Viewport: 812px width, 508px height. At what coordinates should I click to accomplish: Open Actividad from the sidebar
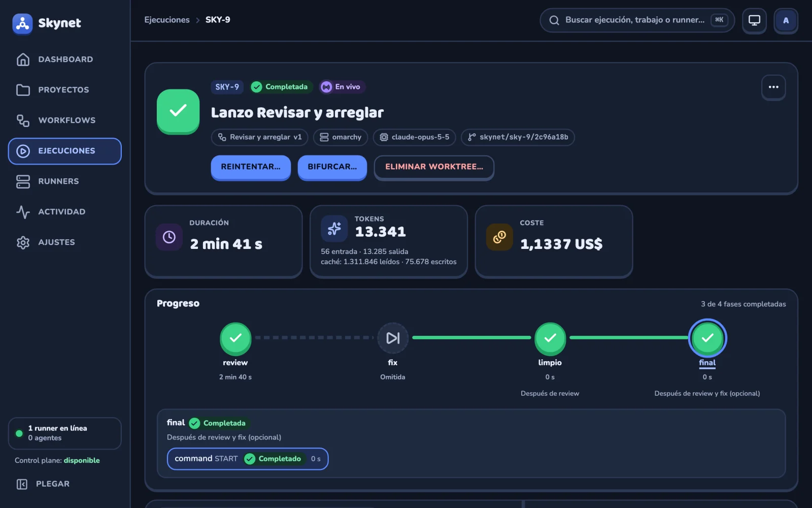point(65,212)
